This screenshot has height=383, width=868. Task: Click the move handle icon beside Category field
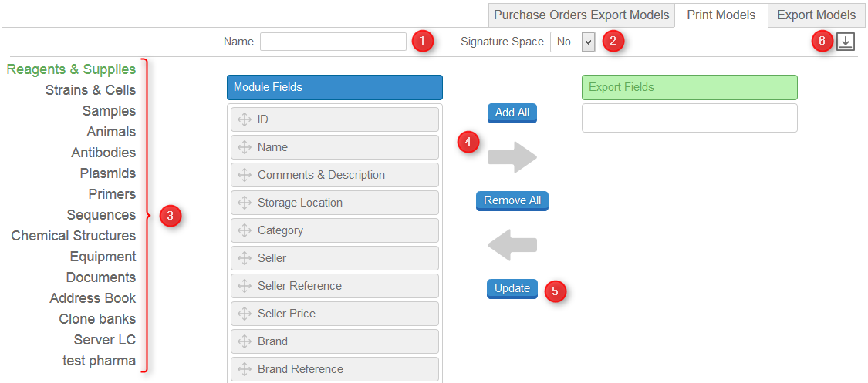244,230
